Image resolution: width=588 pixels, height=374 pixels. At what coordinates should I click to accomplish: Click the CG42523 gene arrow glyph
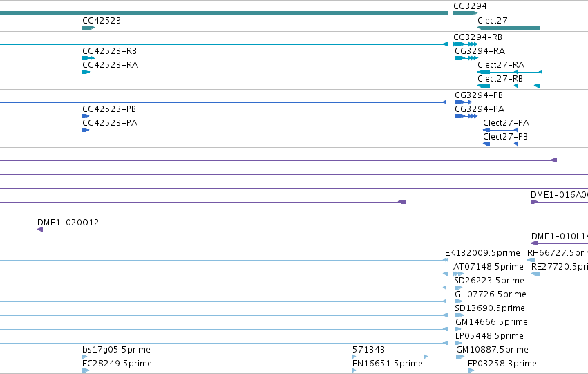tap(88, 28)
